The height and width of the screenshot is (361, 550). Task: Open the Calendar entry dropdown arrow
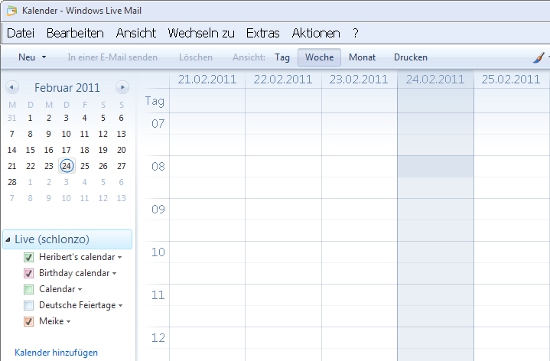coord(80,289)
